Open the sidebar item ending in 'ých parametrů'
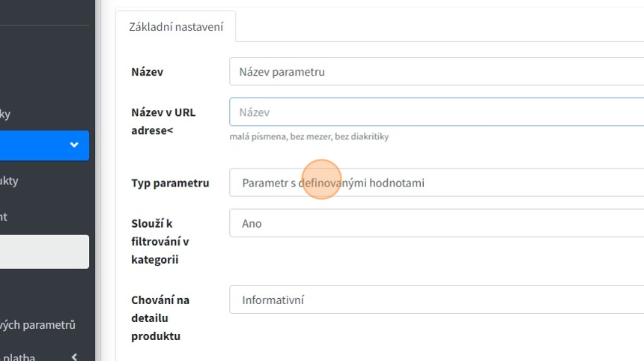This screenshot has height=361, width=644. [37, 325]
